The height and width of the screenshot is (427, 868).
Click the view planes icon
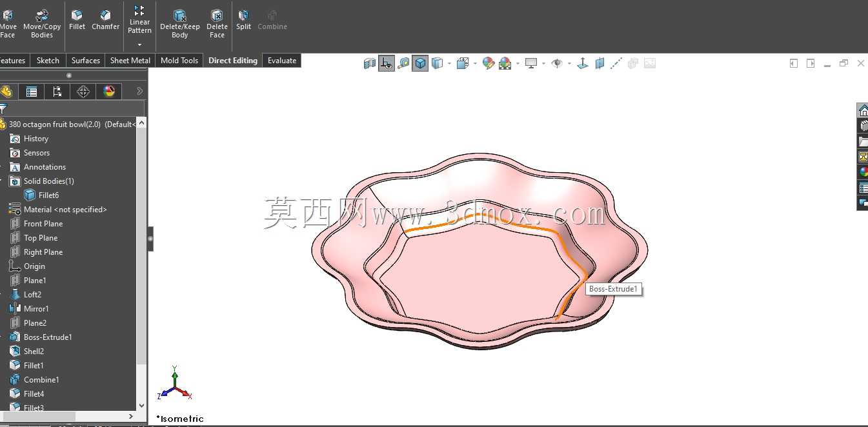coord(600,63)
